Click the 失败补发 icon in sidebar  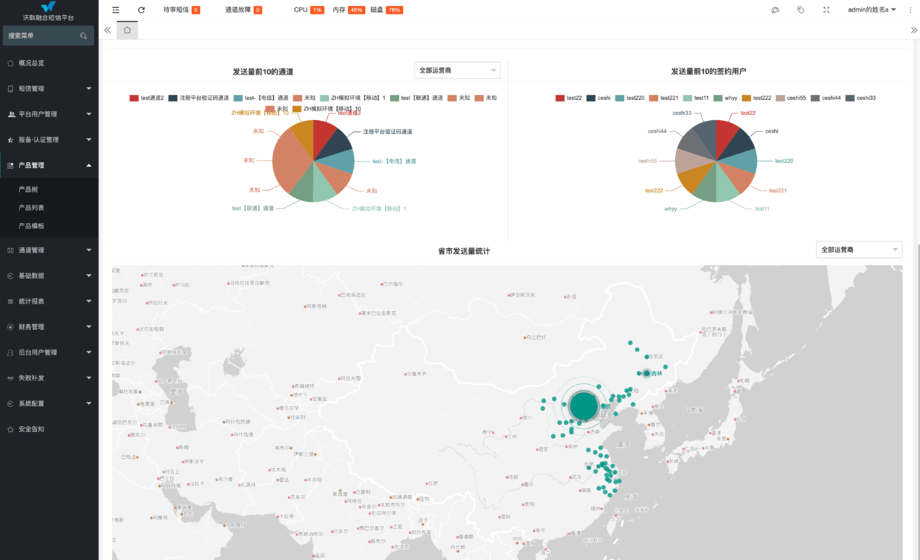click(11, 378)
